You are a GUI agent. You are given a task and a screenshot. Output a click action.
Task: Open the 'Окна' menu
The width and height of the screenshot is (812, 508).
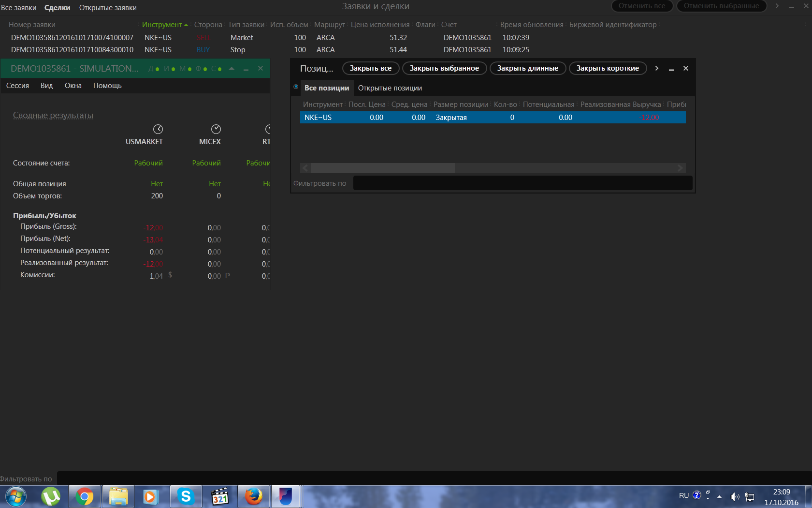coord(73,86)
